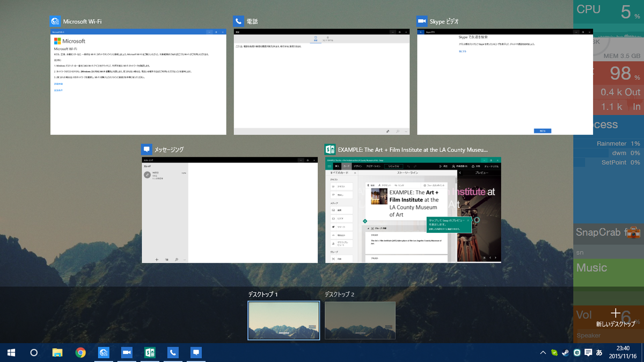The image size is (644, 362).
Task: Open the Phone (電話) app from the taskbar
Action: (172, 352)
